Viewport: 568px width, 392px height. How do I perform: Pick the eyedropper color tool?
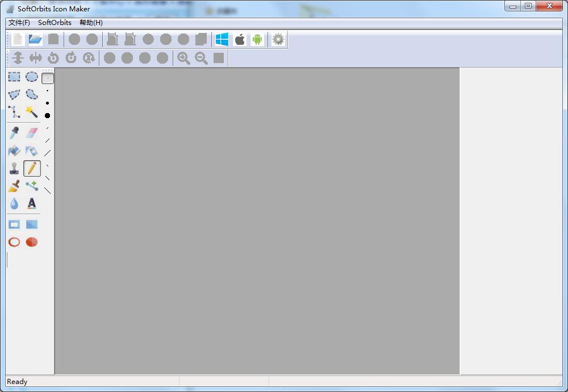coord(14,132)
